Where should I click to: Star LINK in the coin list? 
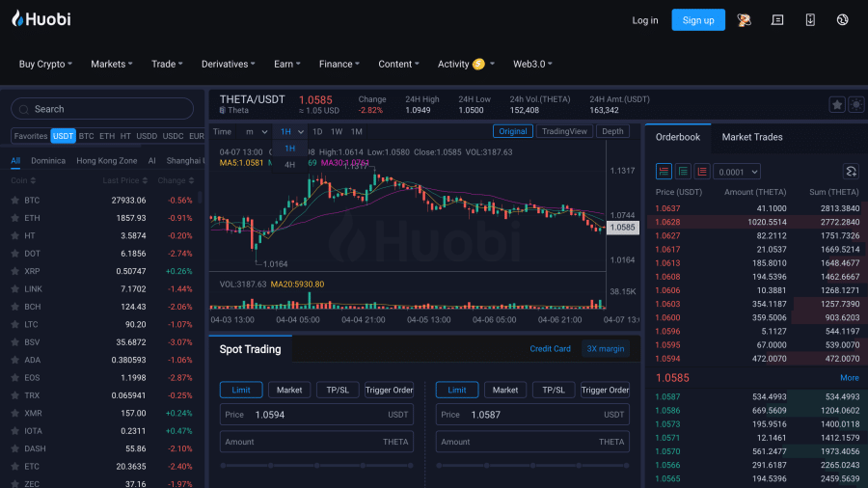pyautogui.click(x=14, y=288)
